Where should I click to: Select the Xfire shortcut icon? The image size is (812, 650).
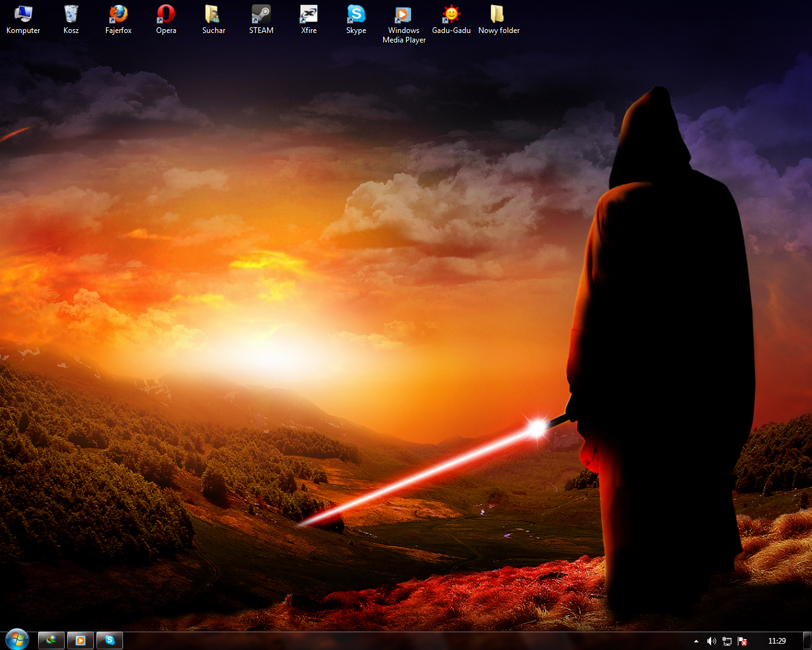(x=309, y=19)
